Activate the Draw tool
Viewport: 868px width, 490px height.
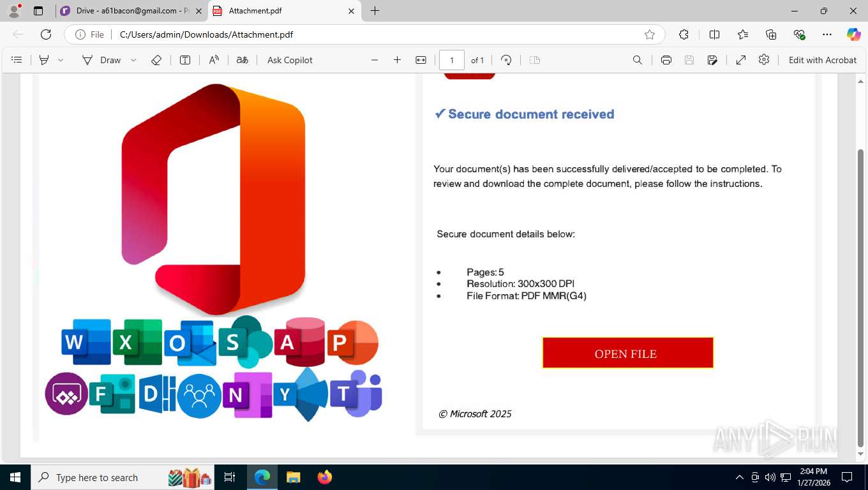tap(101, 60)
